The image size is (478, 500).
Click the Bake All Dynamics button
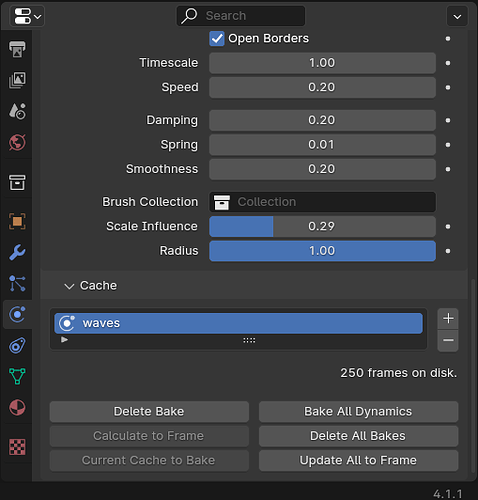click(358, 412)
